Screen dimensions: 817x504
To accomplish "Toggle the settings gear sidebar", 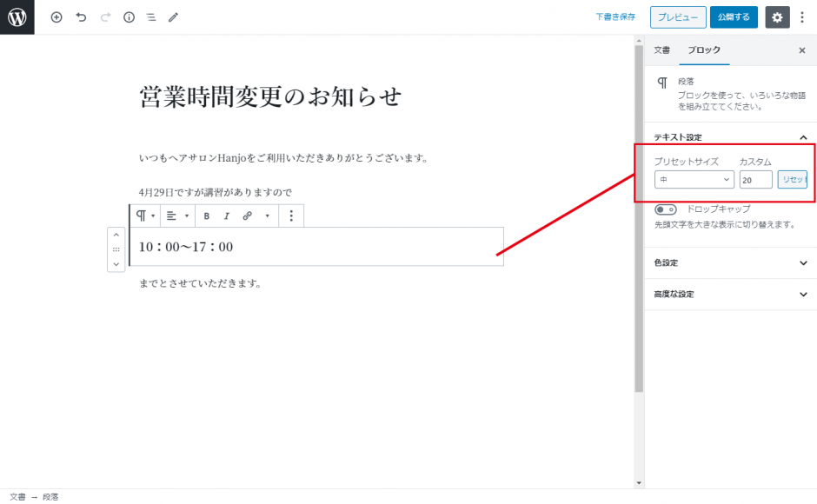I will click(x=777, y=17).
